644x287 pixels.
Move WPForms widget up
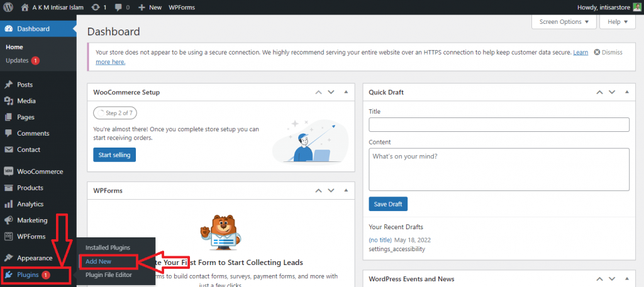click(318, 191)
